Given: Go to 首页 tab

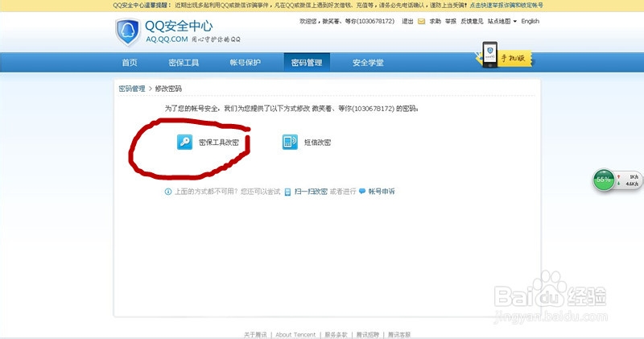Looking at the screenshot, I should 130,63.
